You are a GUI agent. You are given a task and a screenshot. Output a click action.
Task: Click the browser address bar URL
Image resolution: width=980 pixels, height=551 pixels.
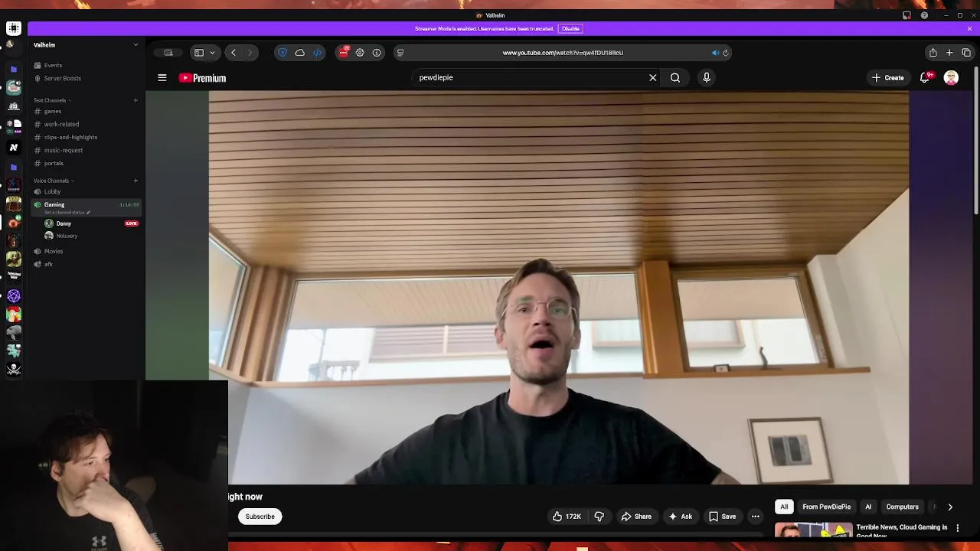(x=563, y=53)
